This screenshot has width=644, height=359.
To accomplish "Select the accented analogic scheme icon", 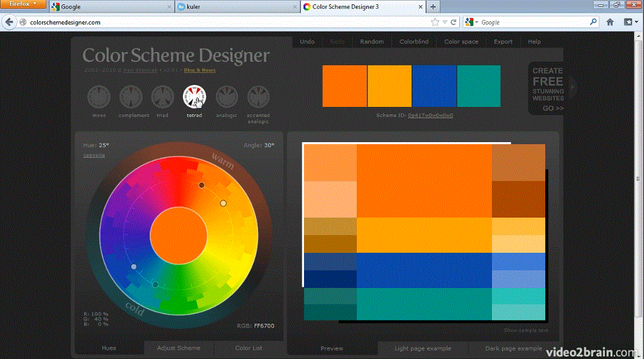I will pos(258,97).
